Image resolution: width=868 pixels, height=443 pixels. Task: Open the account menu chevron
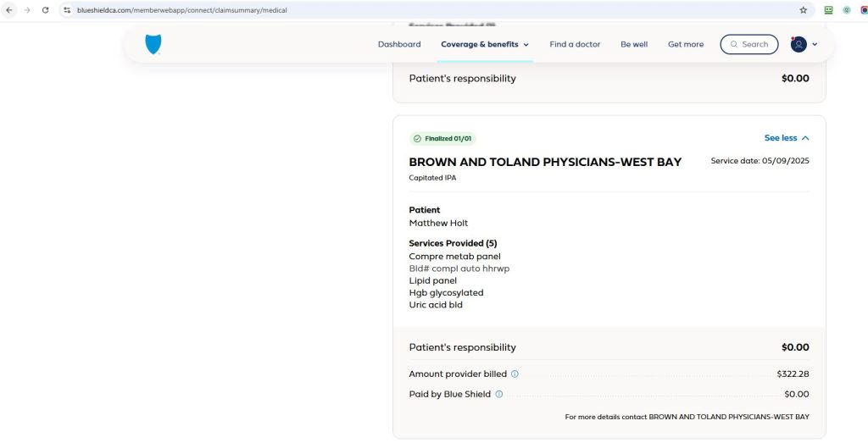coord(815,44)
